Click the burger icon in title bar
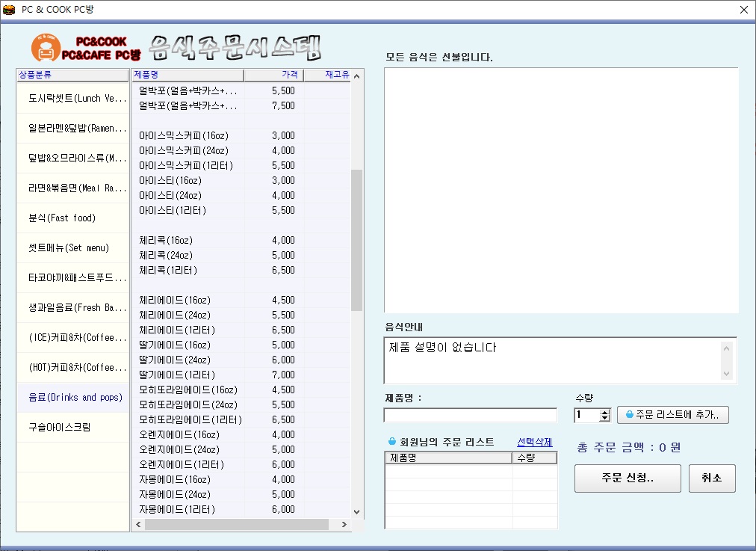The width and height of the screenshot is (756, 551). click(9, 10)
